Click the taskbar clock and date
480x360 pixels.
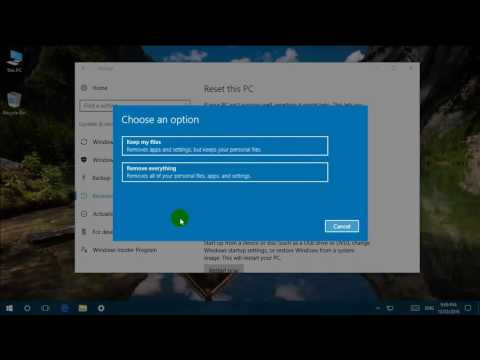[448, 308]
